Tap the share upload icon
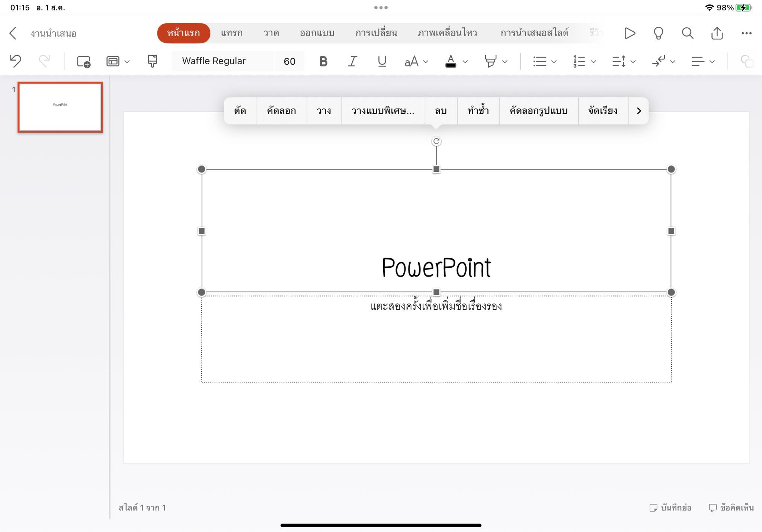The width and height of the screenshot is (762, 532). [x=717, y=33]
